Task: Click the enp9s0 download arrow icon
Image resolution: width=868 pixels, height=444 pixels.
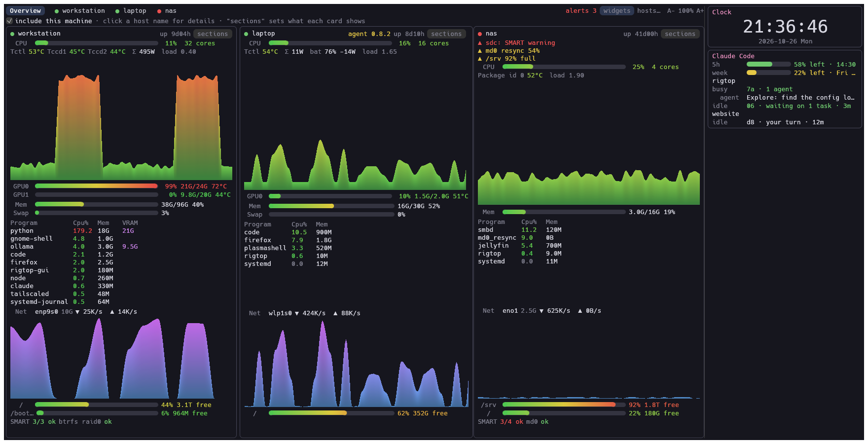Action: (77, 312)
